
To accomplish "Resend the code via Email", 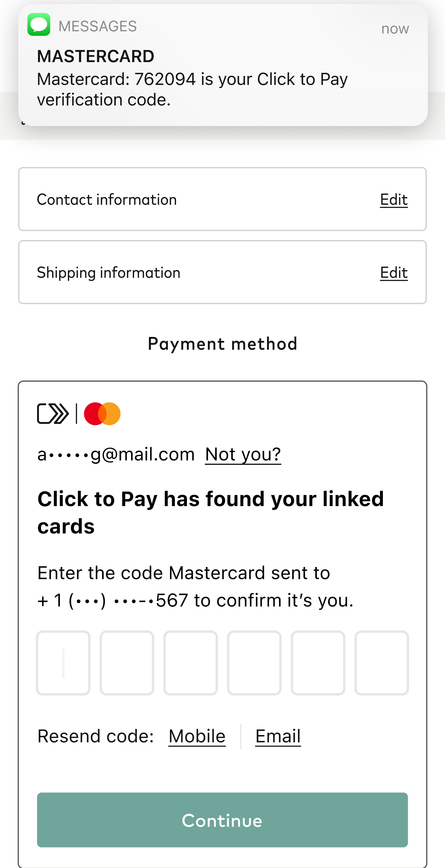I will point(278,736).
